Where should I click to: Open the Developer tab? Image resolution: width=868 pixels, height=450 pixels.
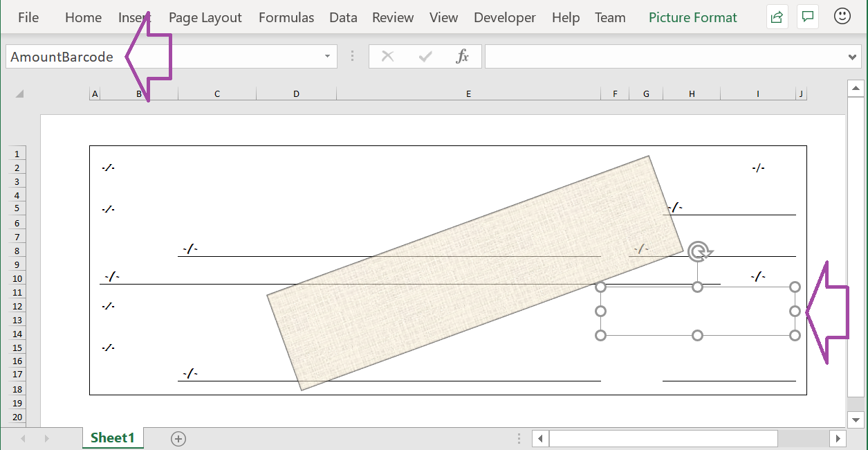click(505, 18)
